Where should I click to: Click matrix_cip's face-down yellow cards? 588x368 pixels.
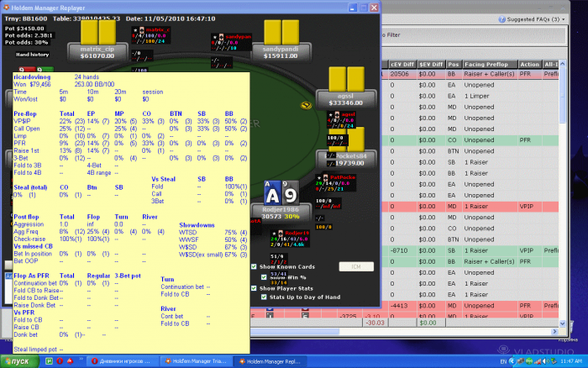(98, 32)
